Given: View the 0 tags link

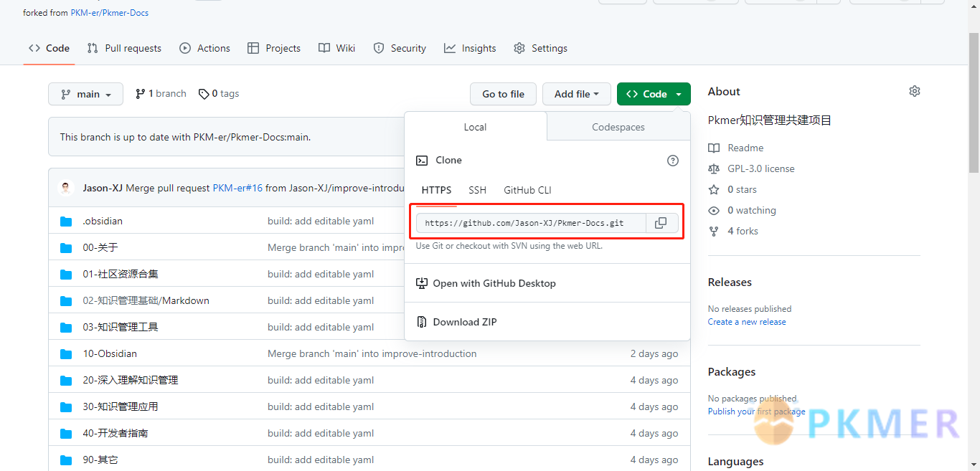Looking at the screenshot, I should (219, 94).
